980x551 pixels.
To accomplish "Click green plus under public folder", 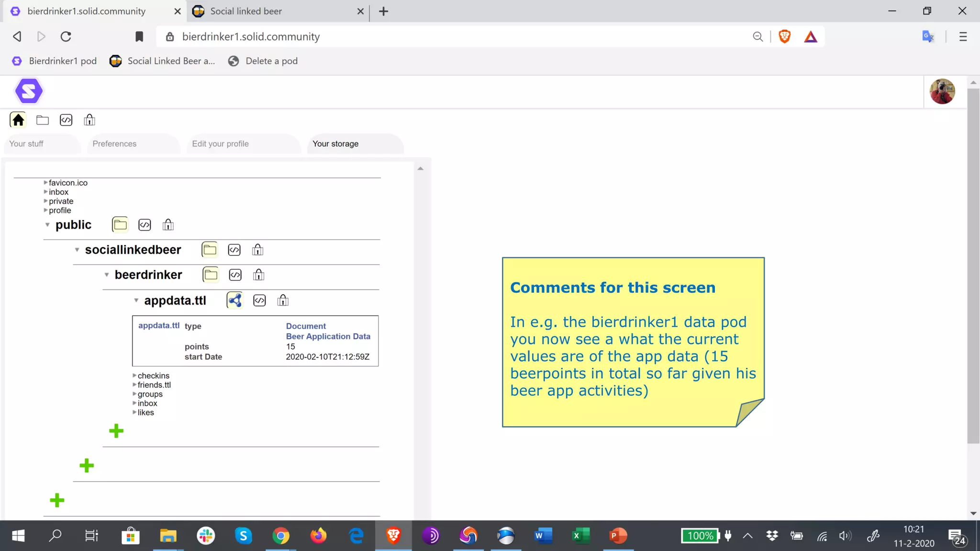I will 57,500.
